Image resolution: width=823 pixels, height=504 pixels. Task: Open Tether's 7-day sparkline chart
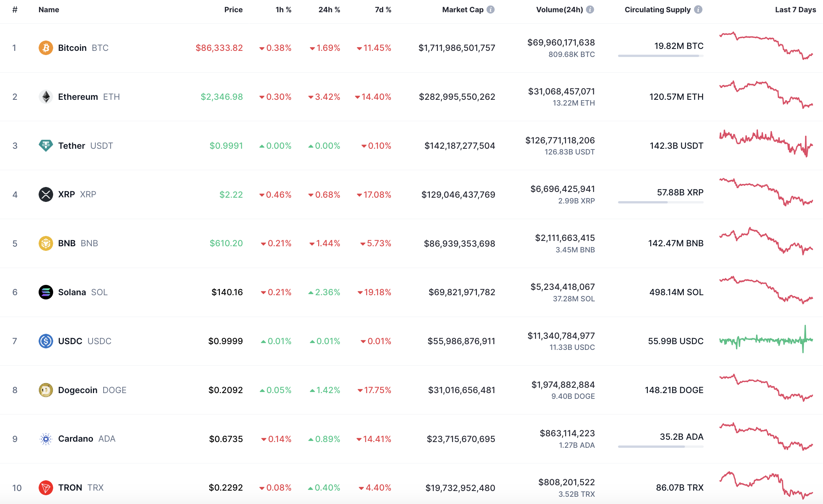[766, 144]
